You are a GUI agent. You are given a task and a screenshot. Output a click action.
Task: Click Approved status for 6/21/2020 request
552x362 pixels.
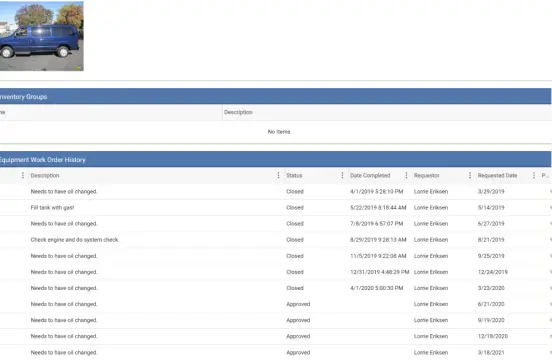298,304
